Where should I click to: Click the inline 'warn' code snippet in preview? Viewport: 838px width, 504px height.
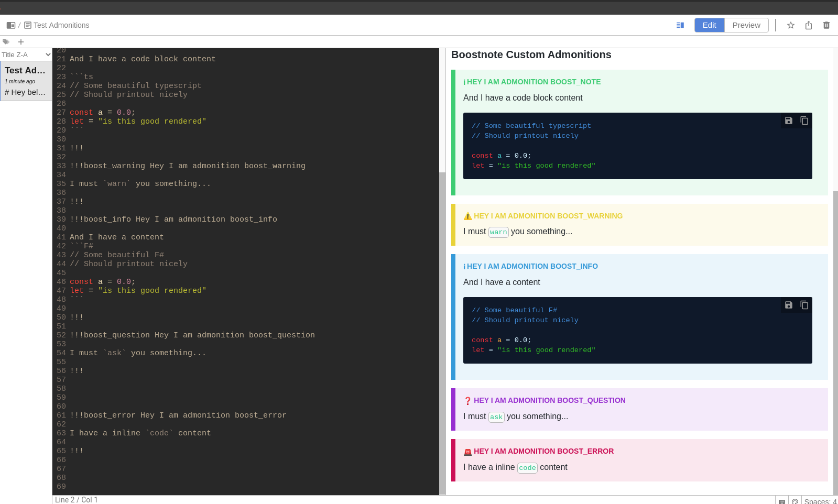[498, 232]
